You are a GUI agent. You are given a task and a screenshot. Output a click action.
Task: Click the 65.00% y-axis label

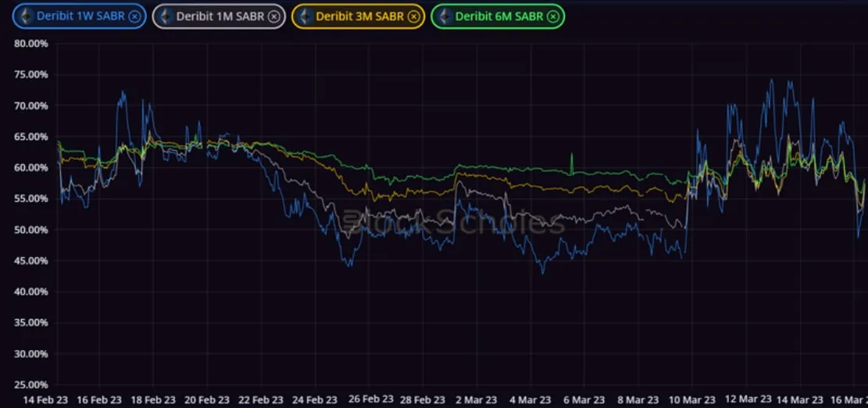point(31,136)
